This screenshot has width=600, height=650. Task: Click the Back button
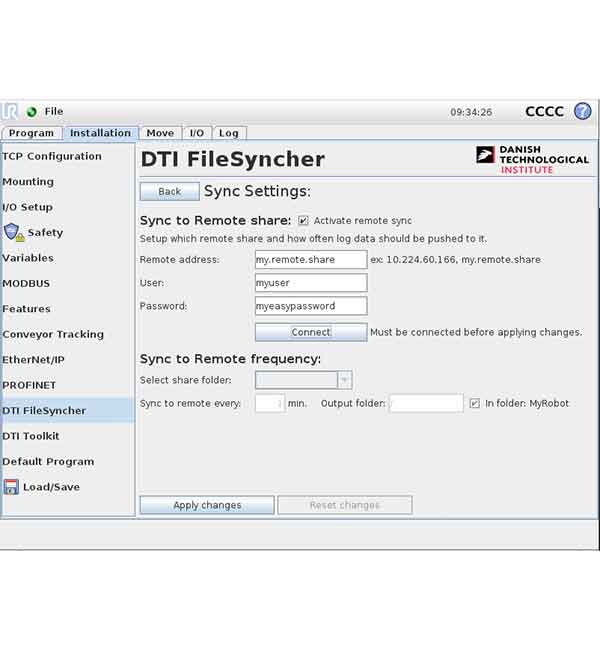[170, 192]
